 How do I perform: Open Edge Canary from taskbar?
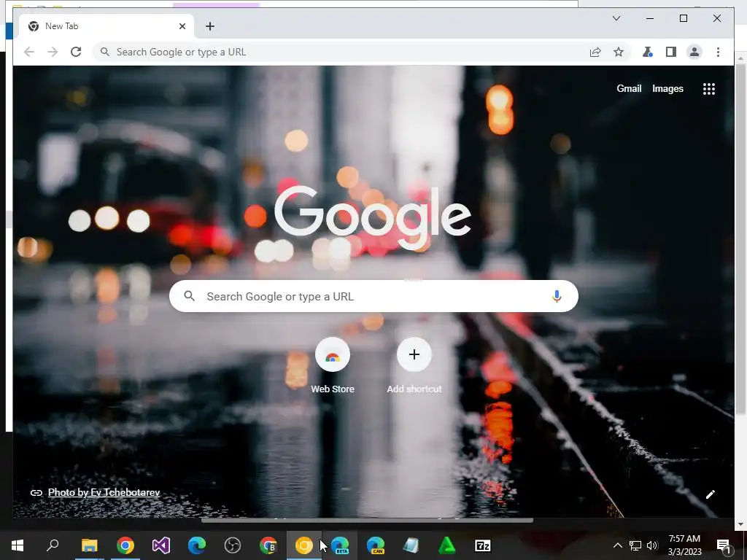[x=376, y=545]
